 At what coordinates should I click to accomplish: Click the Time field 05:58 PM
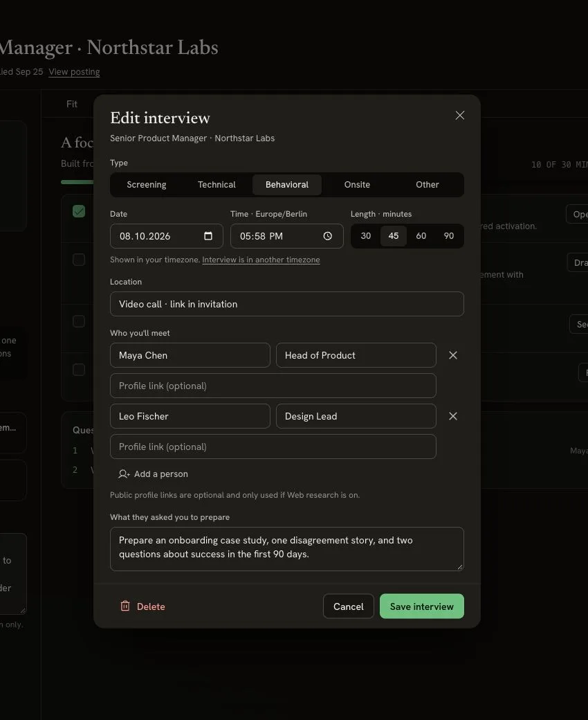tap(286, 236)
